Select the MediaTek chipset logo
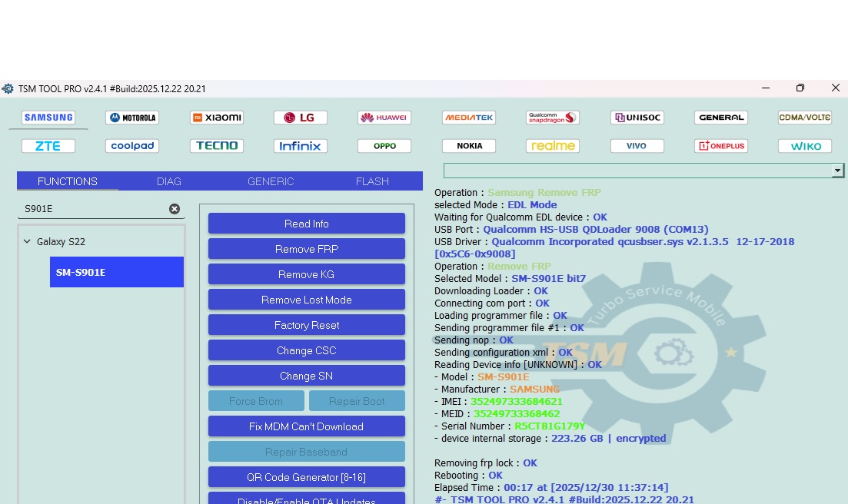Screen dimensions: 848x504 [x=469, y=118]
